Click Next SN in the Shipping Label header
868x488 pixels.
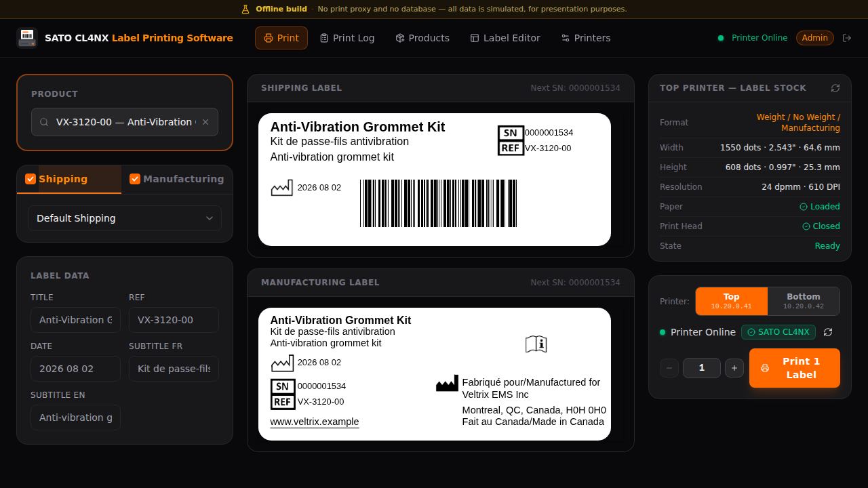point(575,88)
